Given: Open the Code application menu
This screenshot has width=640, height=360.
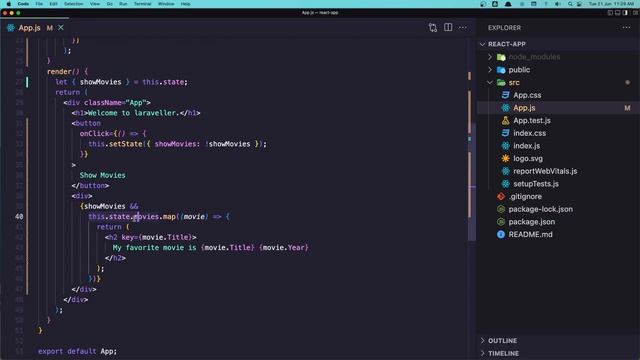Looking at the screenshot, I should pos(23,4).
